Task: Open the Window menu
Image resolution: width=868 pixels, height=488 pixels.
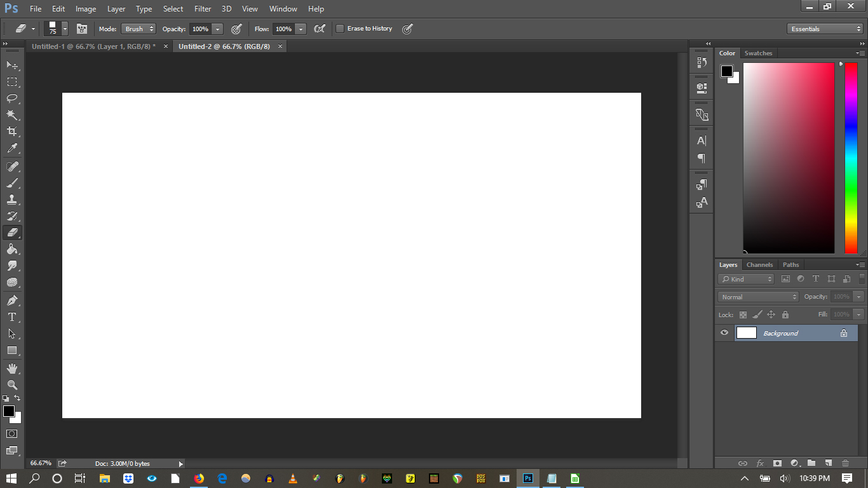Action: tap(283, 9)
